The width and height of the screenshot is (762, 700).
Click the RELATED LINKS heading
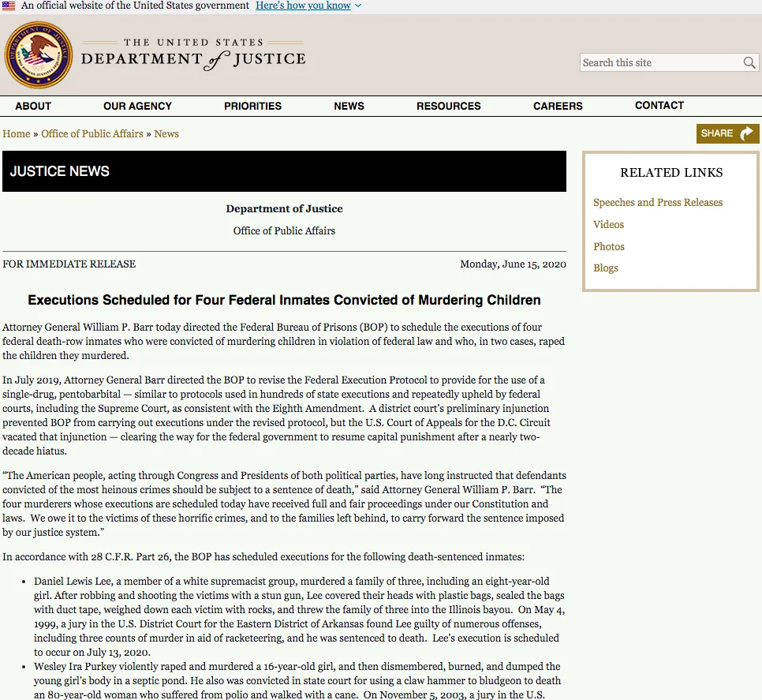671,173
